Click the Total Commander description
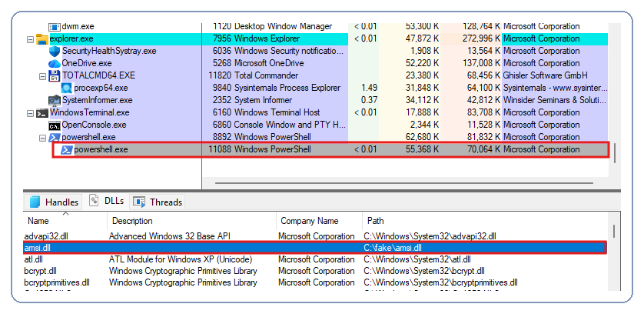The width and height of the screenshot is (644, 314). tap(266, 75)
